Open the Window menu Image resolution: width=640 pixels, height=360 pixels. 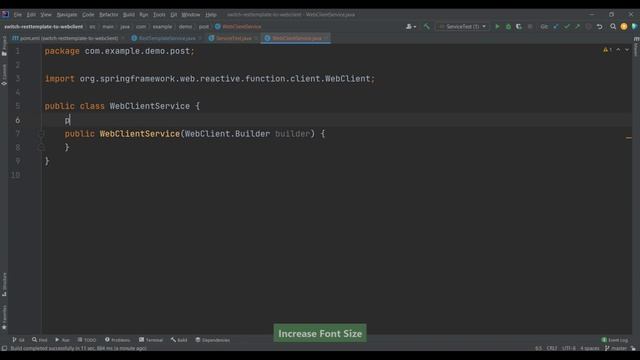(191, 14)
